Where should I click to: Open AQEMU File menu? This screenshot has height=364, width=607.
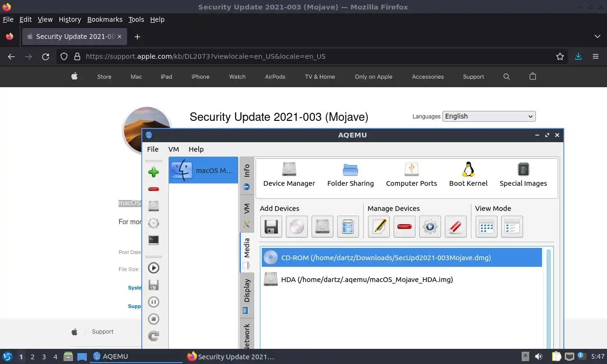(x=153, y=149)
